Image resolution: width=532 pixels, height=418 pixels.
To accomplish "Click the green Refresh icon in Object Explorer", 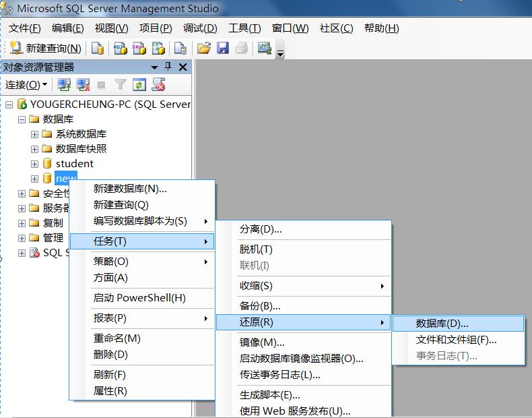I will (139, 84).
